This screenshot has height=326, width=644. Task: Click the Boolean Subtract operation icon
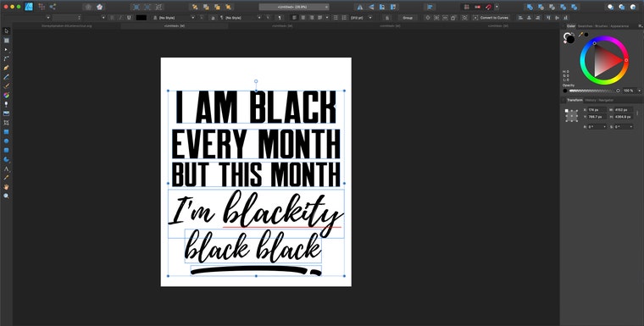pyautogui.click(x=541, y=7)
